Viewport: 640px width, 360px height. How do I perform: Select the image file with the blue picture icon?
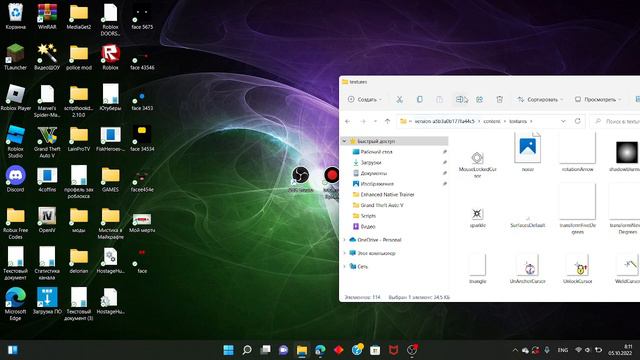(x=528, y=152)
